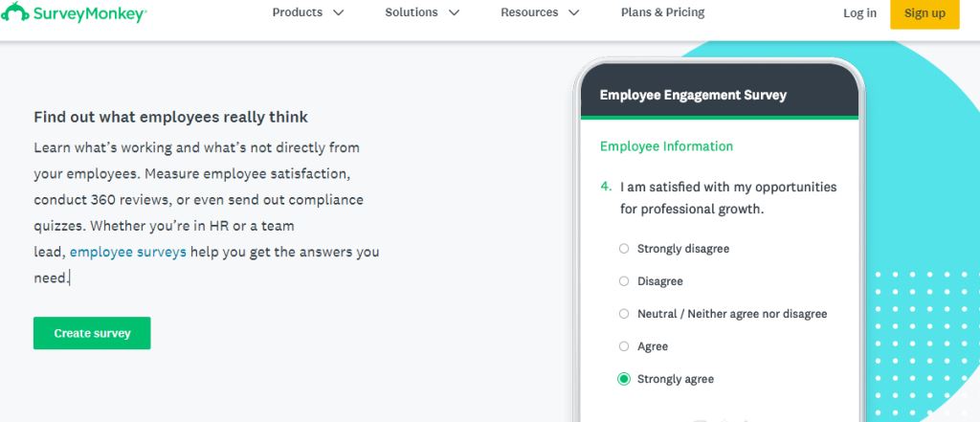Click the Employee Engagement Survey header
The height and width of the screenshot is (422, 980).
tap(693, 95)
